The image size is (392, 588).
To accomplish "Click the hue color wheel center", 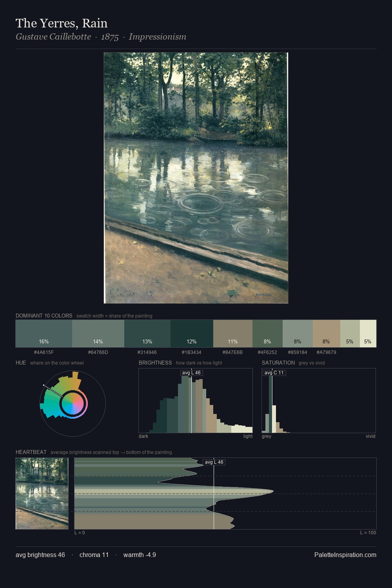I will click(x=73, y=403).
